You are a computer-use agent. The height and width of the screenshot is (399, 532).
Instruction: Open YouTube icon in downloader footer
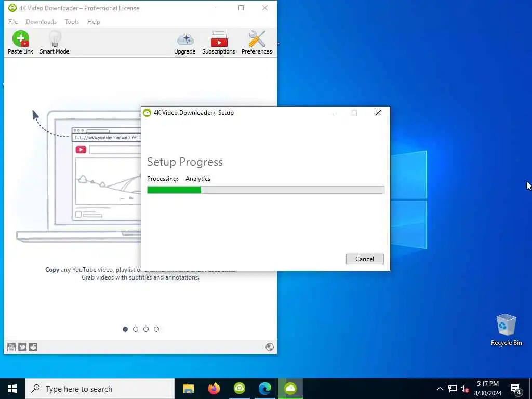(11, 347)
